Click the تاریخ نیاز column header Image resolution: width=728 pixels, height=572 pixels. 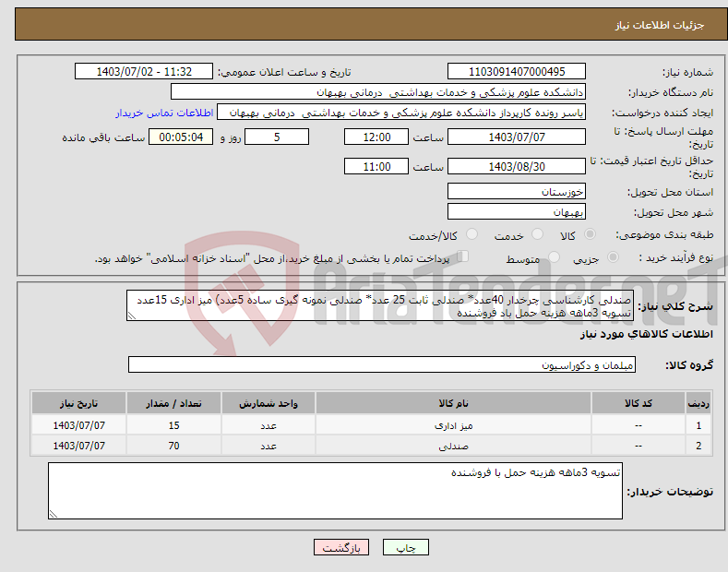[79, 403]
